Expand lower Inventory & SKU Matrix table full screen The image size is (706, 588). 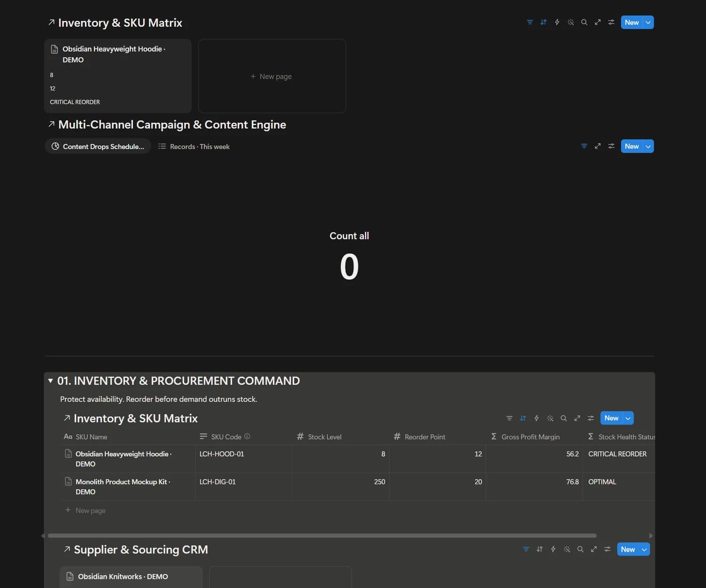(577, 418)
